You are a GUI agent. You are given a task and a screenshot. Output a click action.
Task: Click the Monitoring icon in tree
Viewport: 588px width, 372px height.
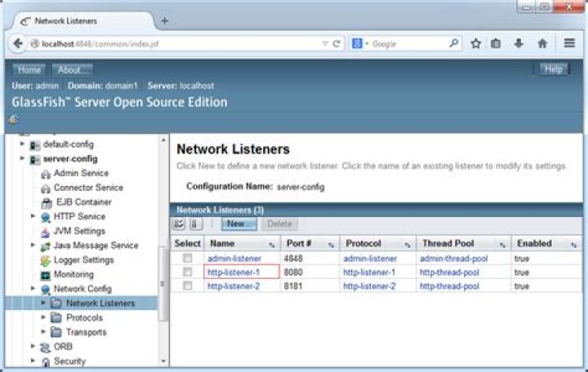pyautogui.click(x=46, y=276)
